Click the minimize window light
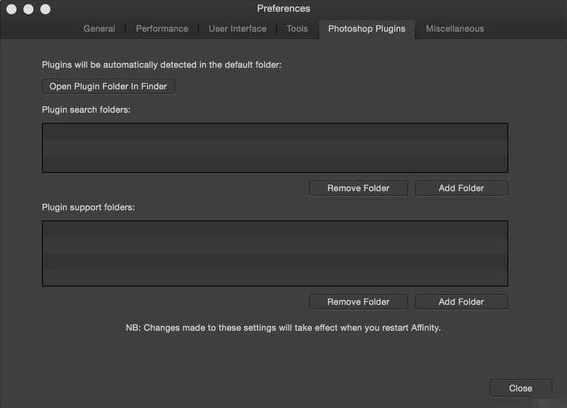This screenshot has height=408, width=567. pyautogui.click(x=28, y=9)
